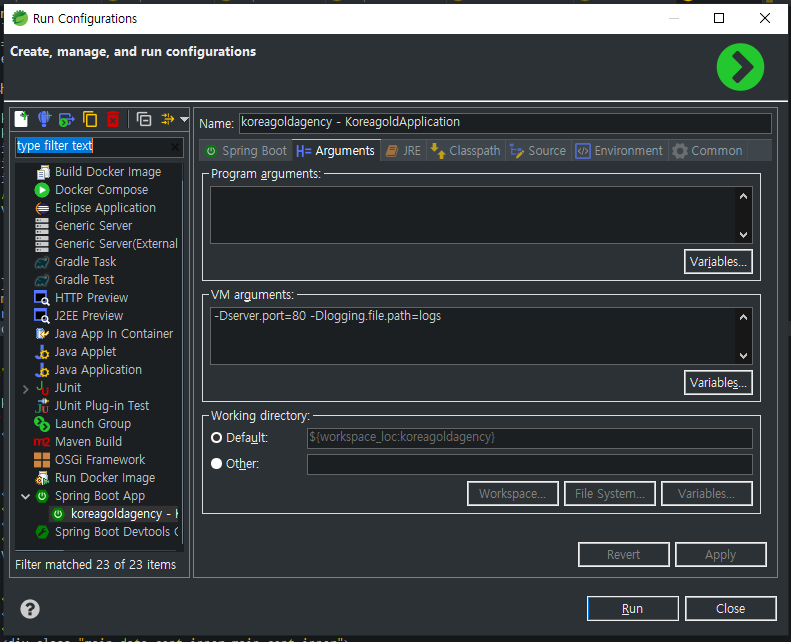Click the Apply button

coord(720,555)
